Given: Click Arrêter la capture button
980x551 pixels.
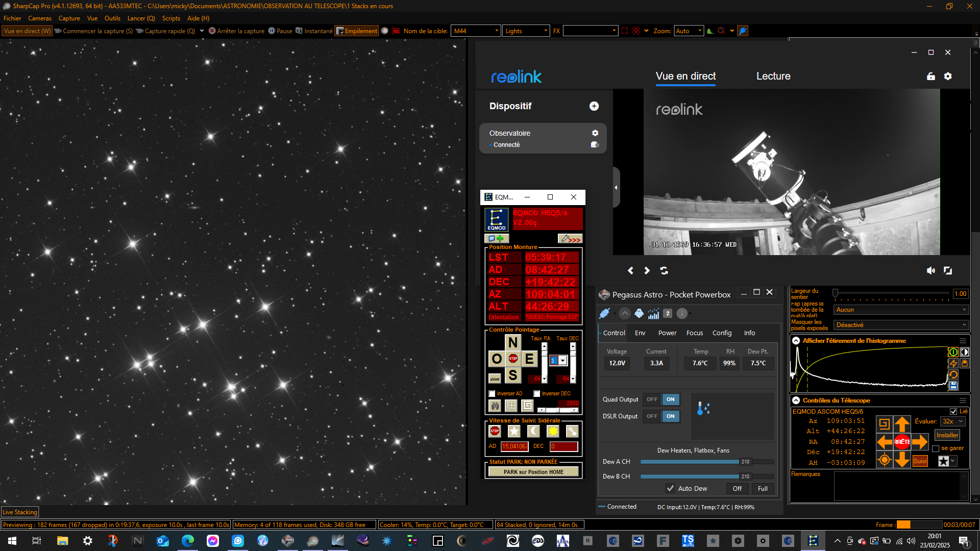Looking at the screenshot, I should coord(236,31).
